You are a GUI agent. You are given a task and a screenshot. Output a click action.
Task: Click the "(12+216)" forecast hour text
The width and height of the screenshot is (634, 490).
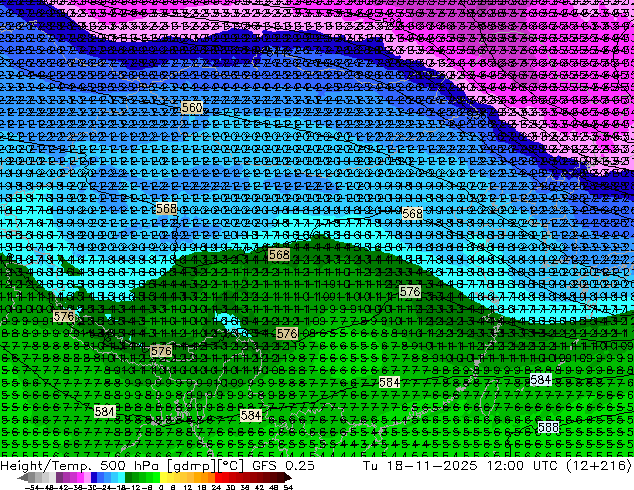pyautogui.click(x=598, y=466)
